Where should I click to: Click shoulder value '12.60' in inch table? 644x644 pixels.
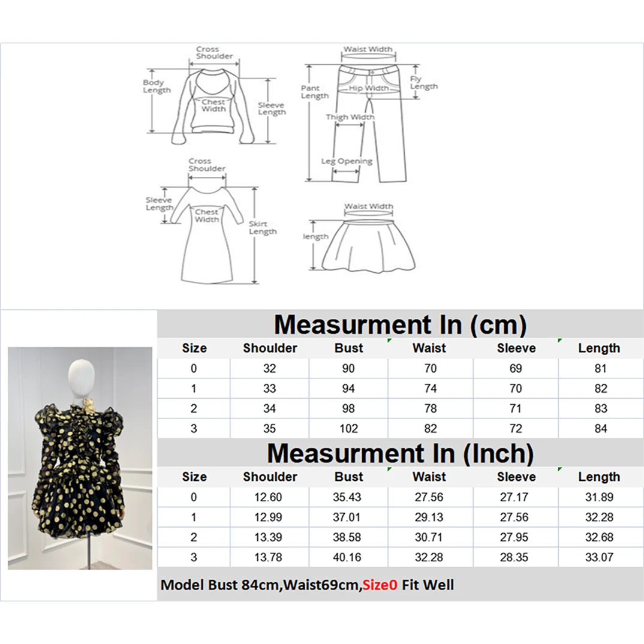point(268,497)
